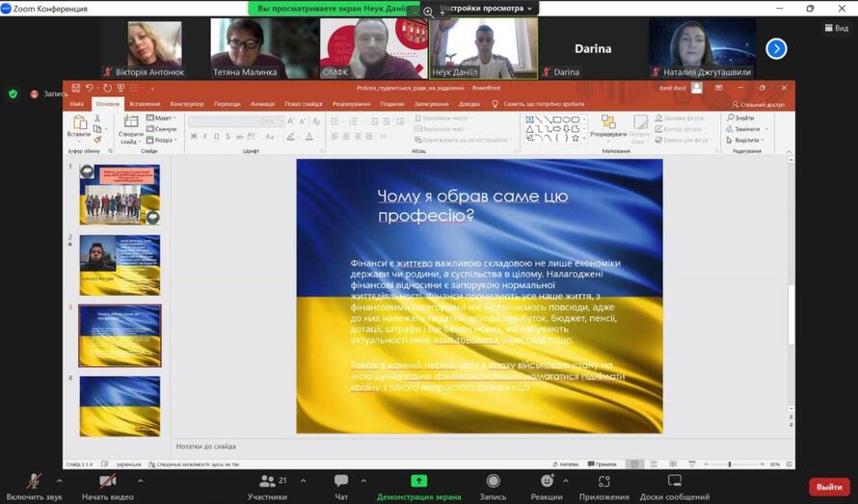The height and width of the screenshot is (504, 858).
Task: Click the green Демонстрация экрана share button
Action: coord(418,481)
